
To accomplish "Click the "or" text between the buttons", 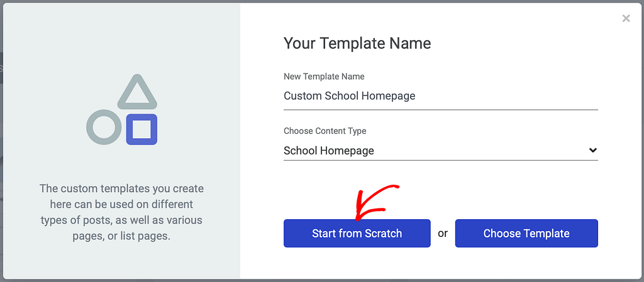I will pos(443,233).
